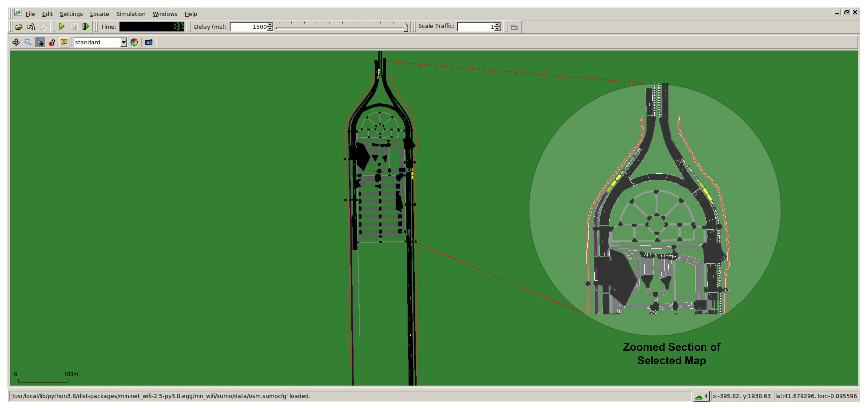This screenshot has height=408, width=868.
Task: Click the open network icon
Action: (x=31, y=27)
